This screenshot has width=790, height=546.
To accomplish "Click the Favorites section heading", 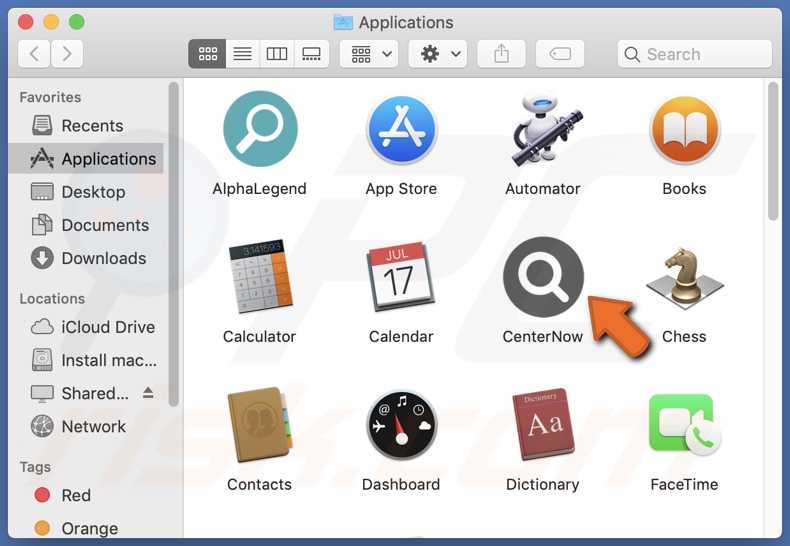I will [50, 97].
